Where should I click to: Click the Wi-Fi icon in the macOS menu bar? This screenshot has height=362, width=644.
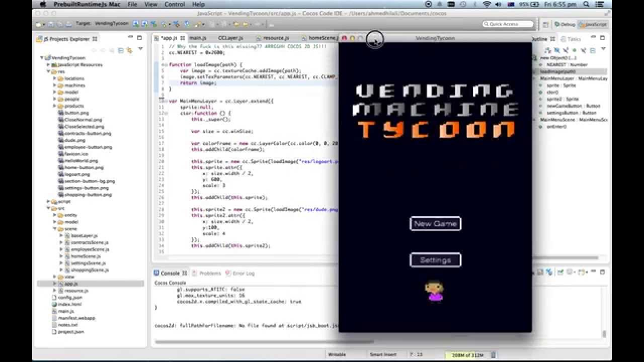pos(487,5)
